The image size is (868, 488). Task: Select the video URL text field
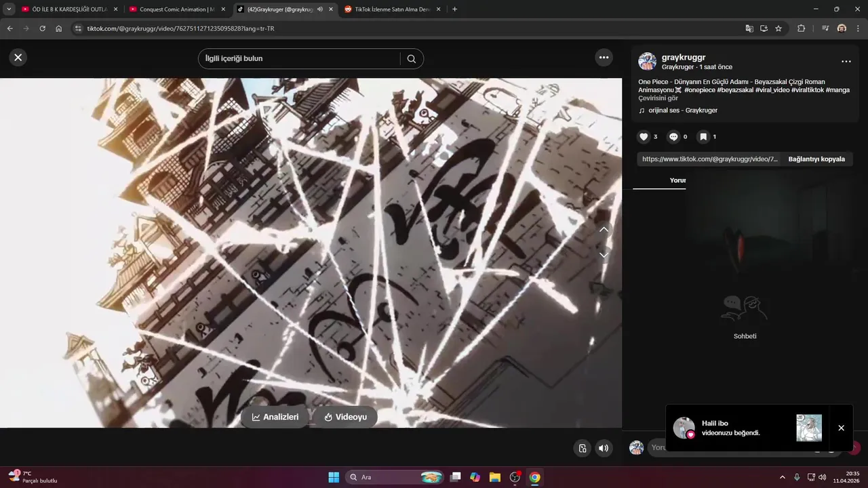(x=710, y=159)
